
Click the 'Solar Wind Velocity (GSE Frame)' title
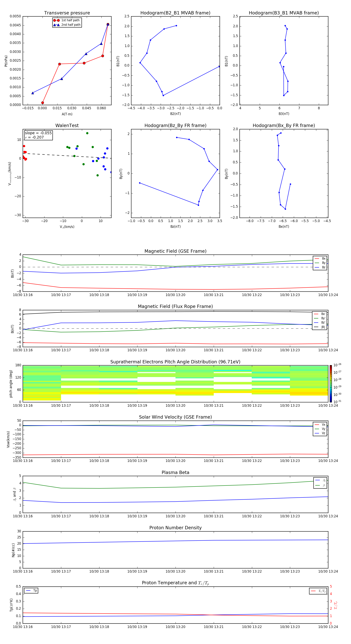tap(175, 417)
